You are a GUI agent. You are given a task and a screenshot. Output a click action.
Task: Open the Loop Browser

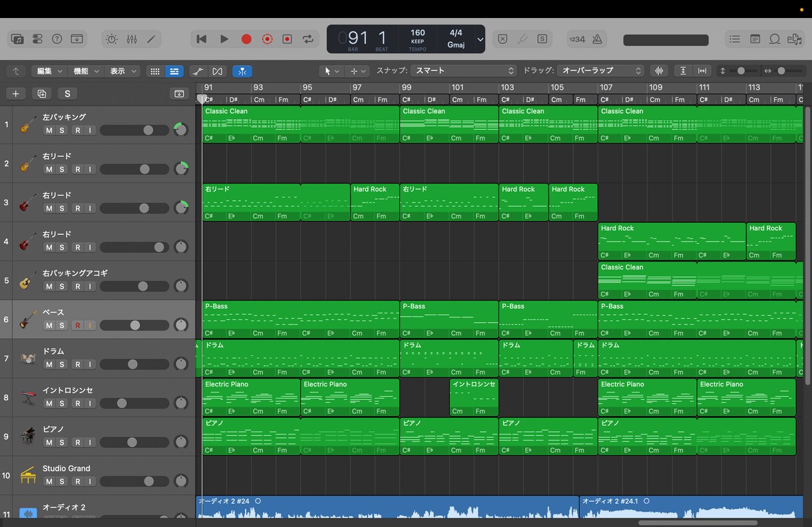coord(775,39)
